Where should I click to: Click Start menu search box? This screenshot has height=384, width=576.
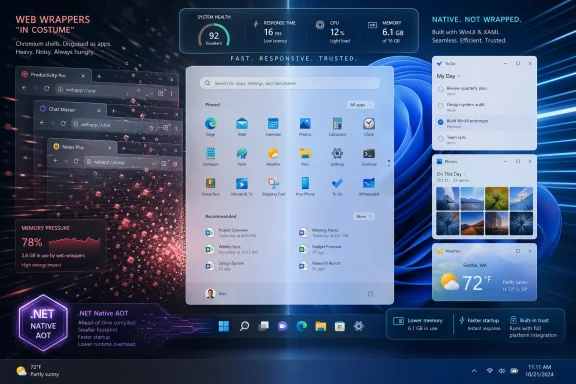click(290, 83)
